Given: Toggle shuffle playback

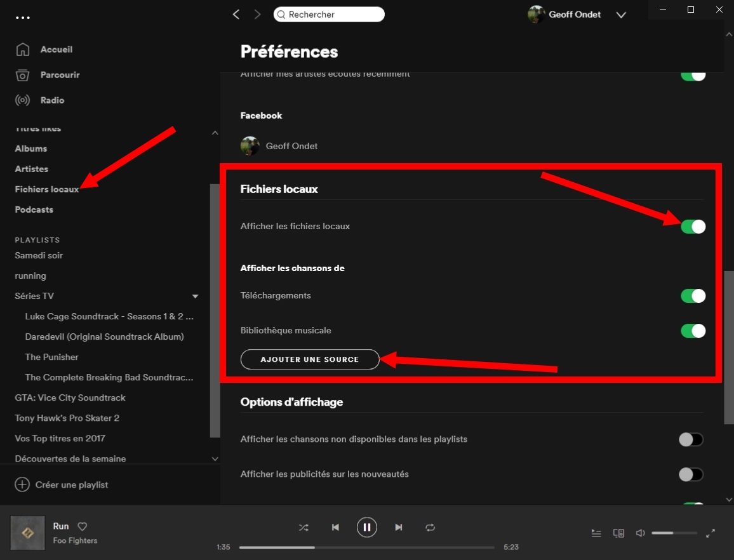Looking at the screenshot, I should click(x=304, y=528).
